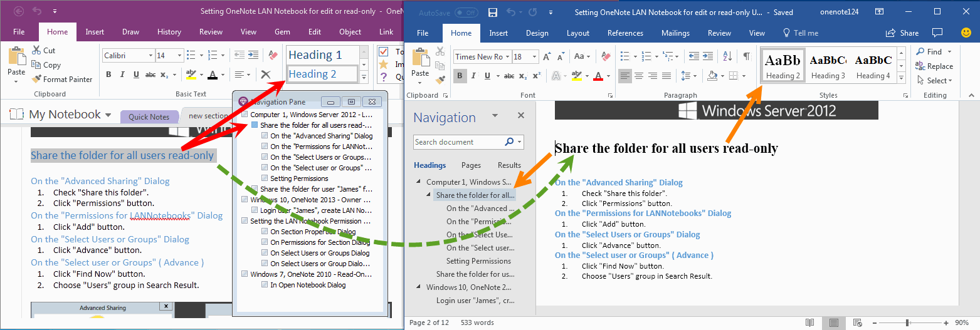Image resolution: width=980 pixels, height=330 pixels.
Task: Click the Delete X icon in OneNote
Action: (x=266, y=75)
